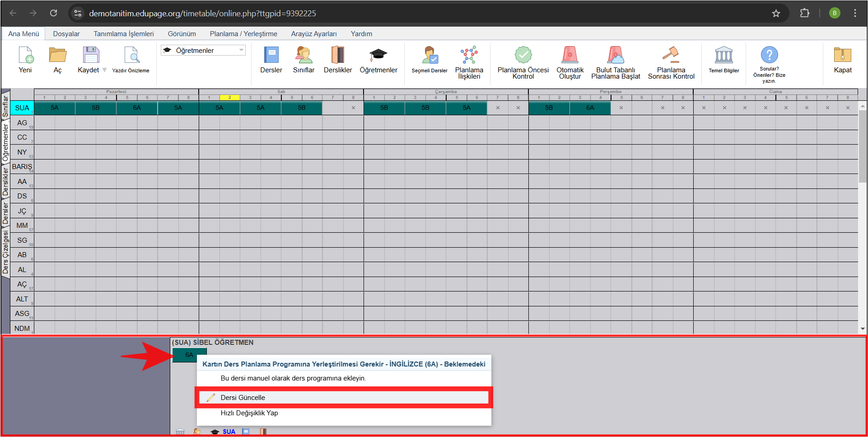This screenshot has width=868, height=437.
Task: Open the Öğretmenler view dropdown
Action: pyautogui.click(x=203, y=50)
